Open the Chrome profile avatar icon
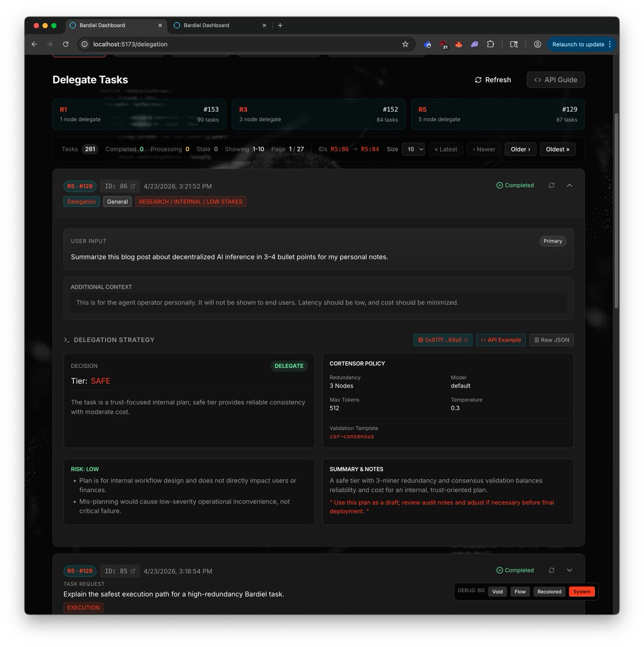This screenshot has height=647, width=644. click(537, 44)
